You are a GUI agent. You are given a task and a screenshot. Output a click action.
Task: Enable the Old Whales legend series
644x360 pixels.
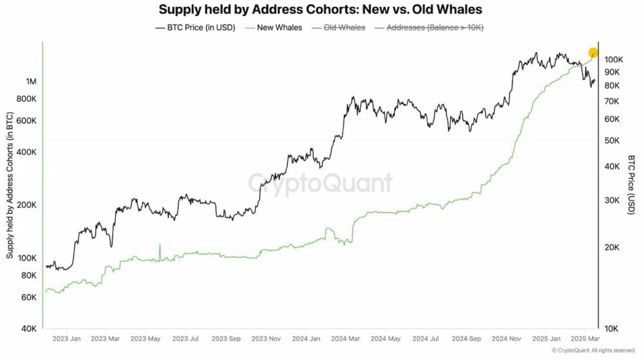tap(339, 28)
